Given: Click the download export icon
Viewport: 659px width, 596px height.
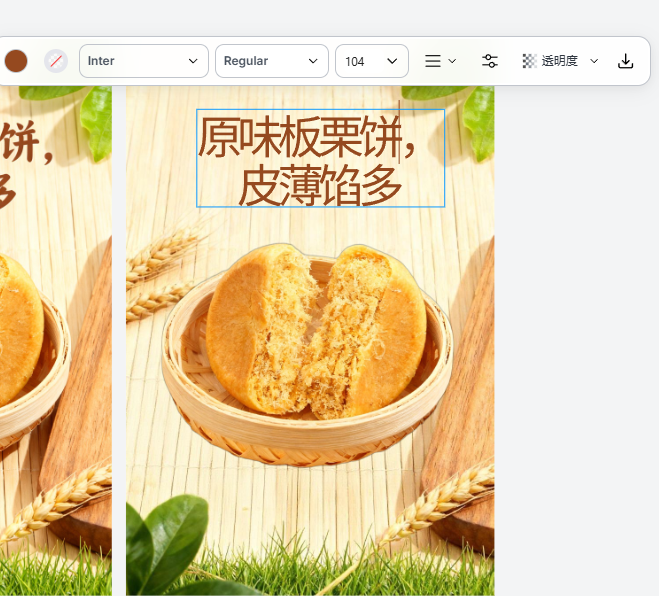Looking at the screenshot, I should (x=625, y=61).
